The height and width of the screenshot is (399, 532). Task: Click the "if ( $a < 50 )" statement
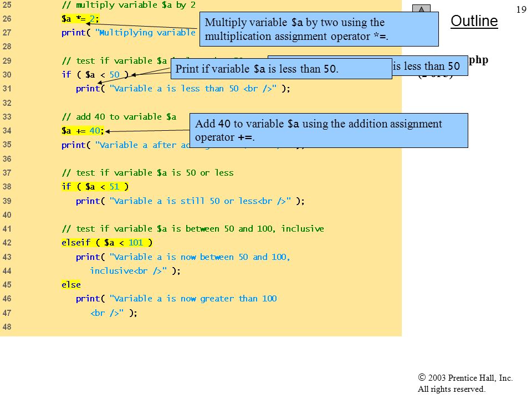pos(95,75)
